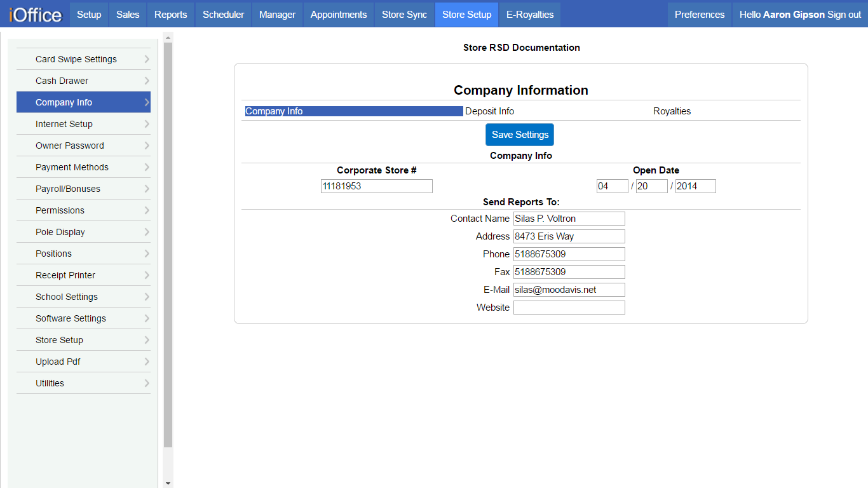Click chevron next to Owner Password

(147, 146)
